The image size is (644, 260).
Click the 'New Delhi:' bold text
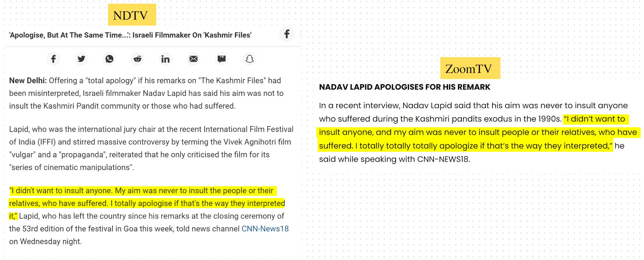click(x=28, y=80)
